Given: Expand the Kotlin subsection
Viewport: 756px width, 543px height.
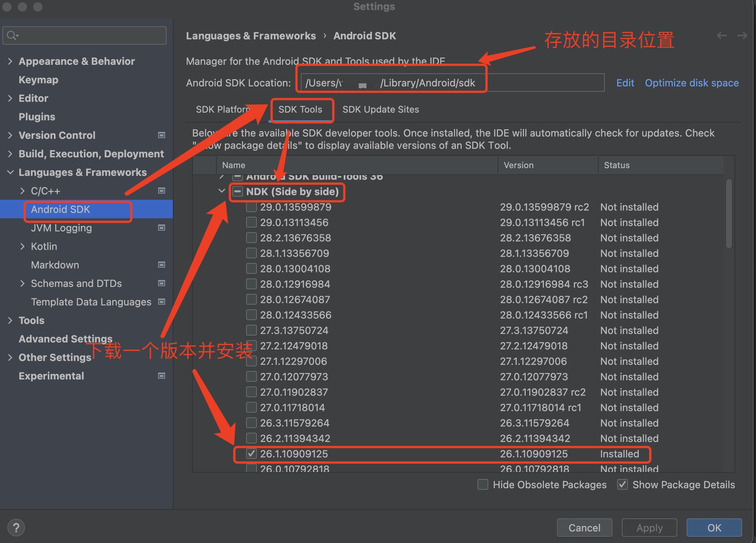Looking at the screenshot, I should coord(22,246).
